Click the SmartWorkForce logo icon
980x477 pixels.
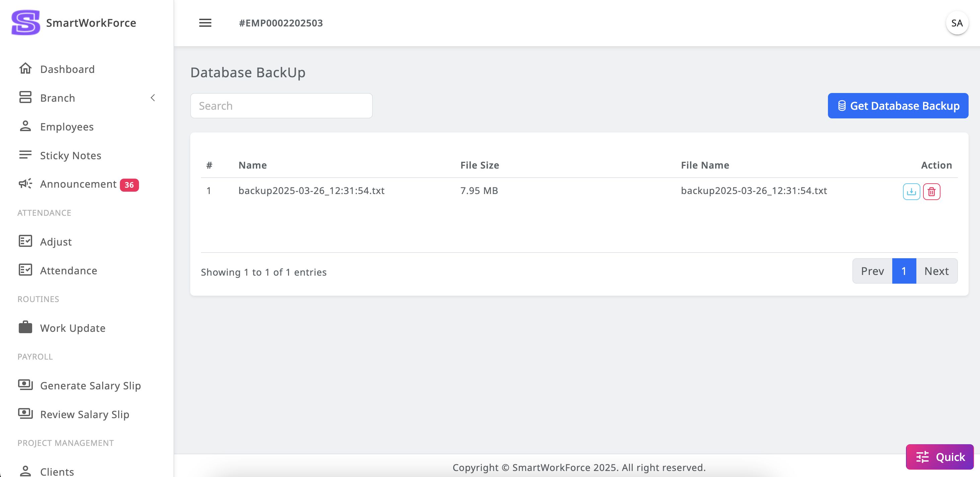click(25, 22)
